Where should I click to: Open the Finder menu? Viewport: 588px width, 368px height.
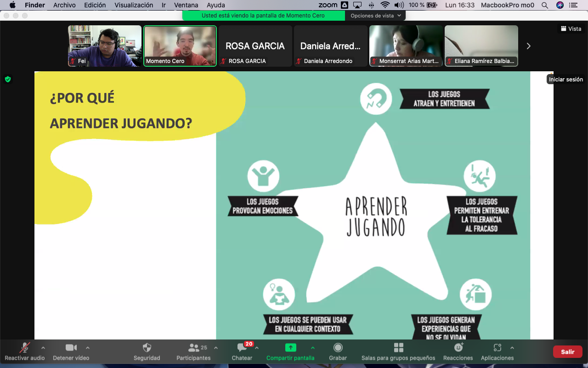(x=35, y=5)
